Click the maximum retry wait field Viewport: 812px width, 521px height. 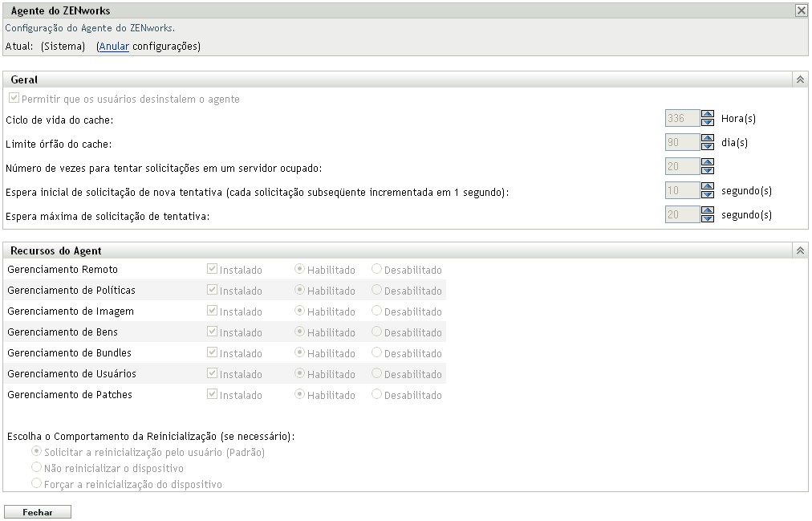pyautogui.click(x=682, y=214)
